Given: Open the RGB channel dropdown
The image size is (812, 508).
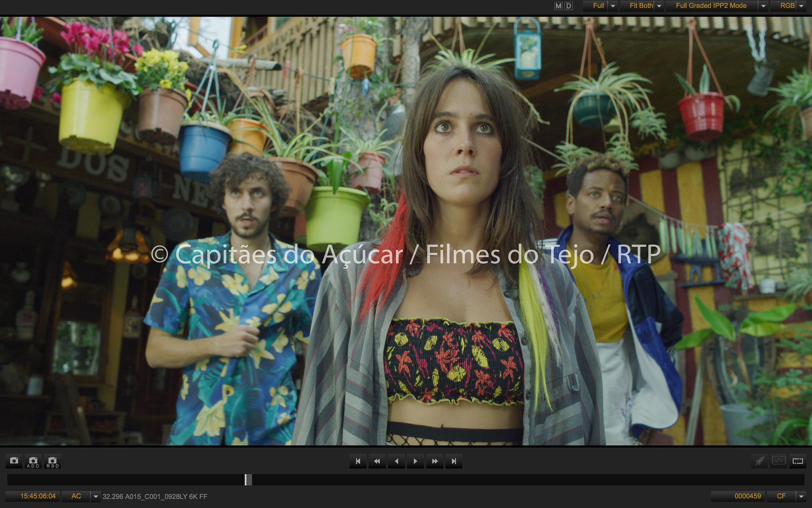Looking at the screenshot, I should click(x=801, y=6).
